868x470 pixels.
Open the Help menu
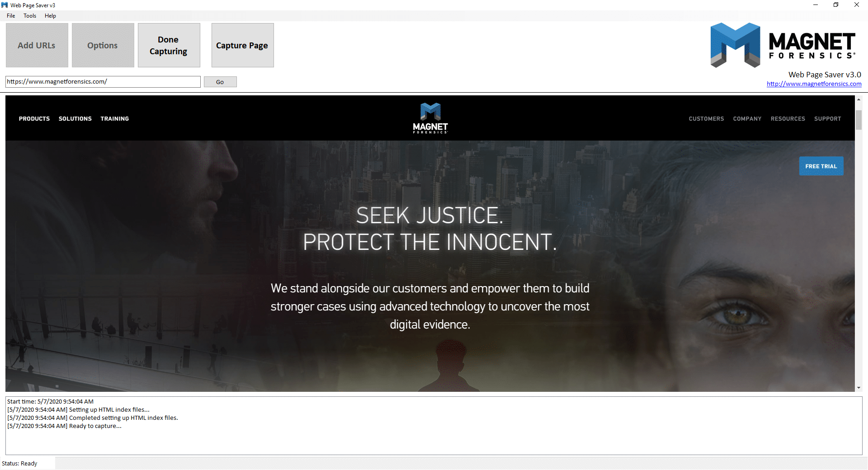tap(50, 16)
